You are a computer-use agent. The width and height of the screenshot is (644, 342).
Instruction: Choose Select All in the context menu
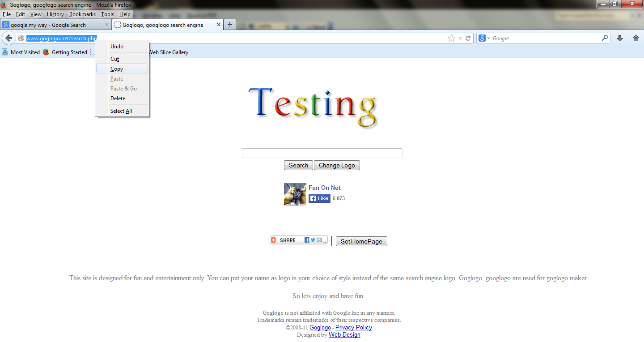pyautogui.click(x=122, y=111)
